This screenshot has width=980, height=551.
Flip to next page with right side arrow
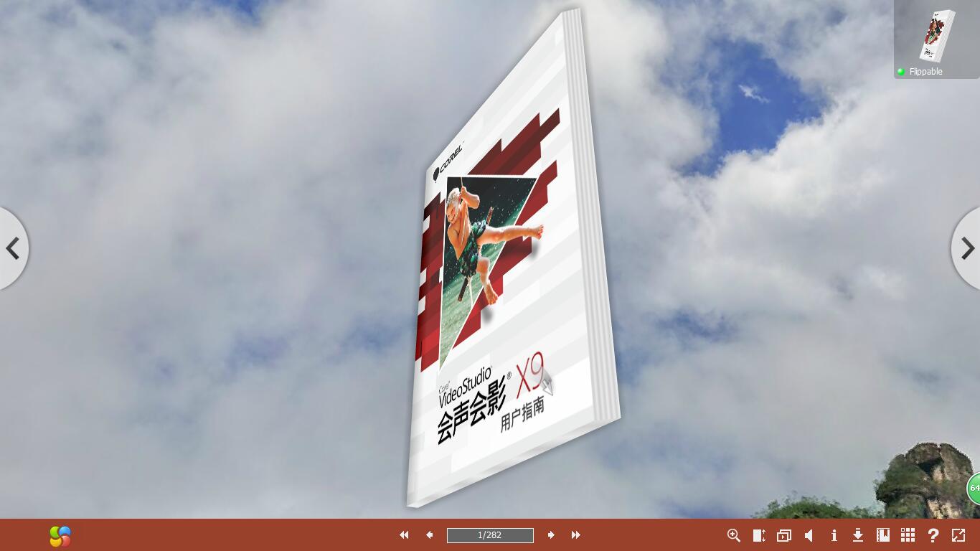tap(966, 248)
